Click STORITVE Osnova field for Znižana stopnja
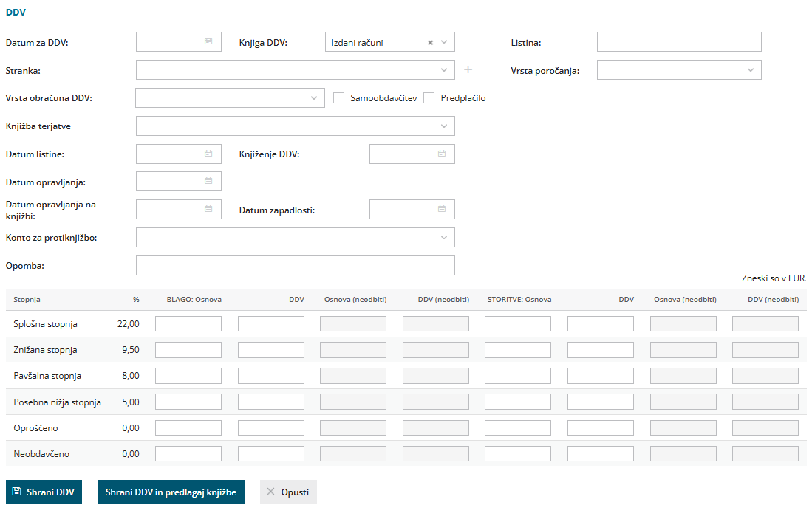This screenshot has width=812, height=505. click(x=518, y=350)
